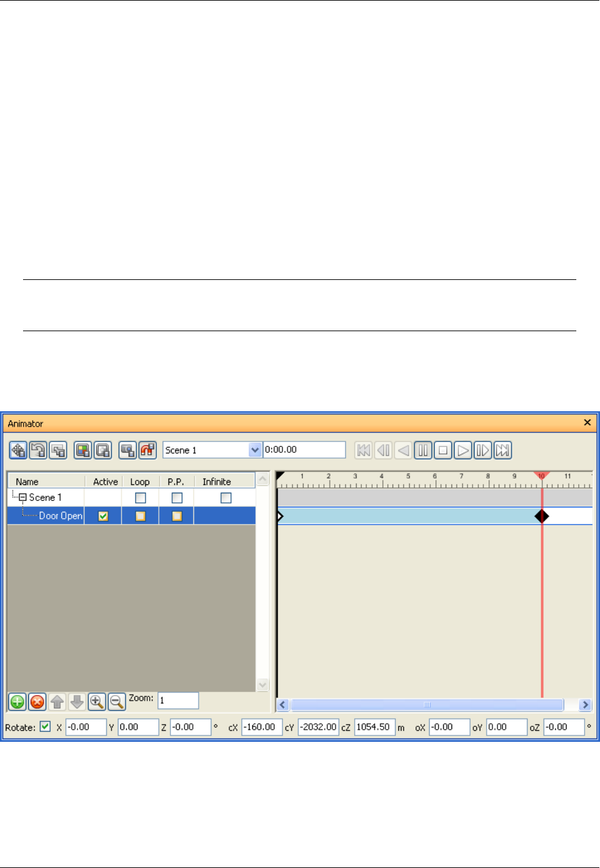Click the cZ field showing 1054.50
Image resolution: width=600 pixels, height=868 pixels.
coord(375,727)
